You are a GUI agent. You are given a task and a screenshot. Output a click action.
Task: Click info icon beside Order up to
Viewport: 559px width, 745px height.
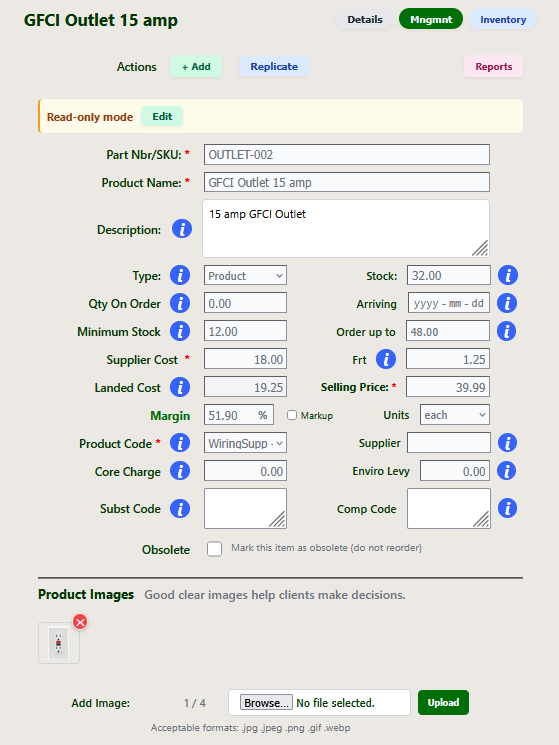[507, 331]
